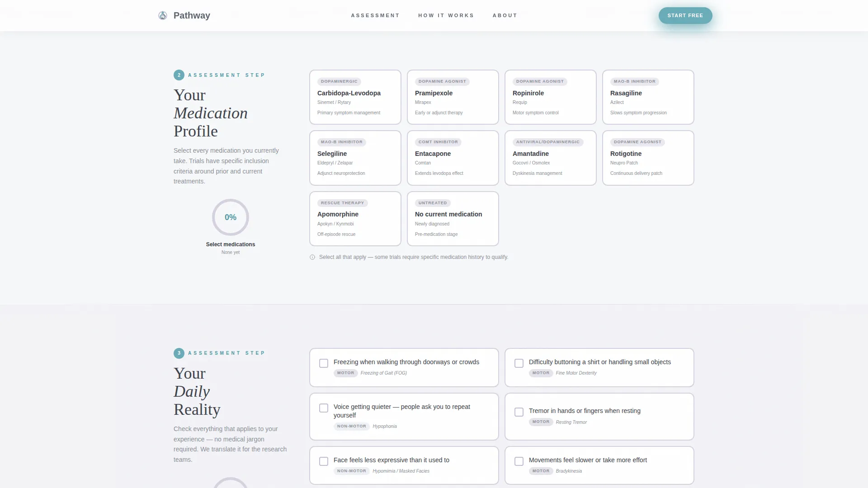
Task: Click the RESCUE THERAPY tag
Action: pyautogui.click(x=342, y=203)
